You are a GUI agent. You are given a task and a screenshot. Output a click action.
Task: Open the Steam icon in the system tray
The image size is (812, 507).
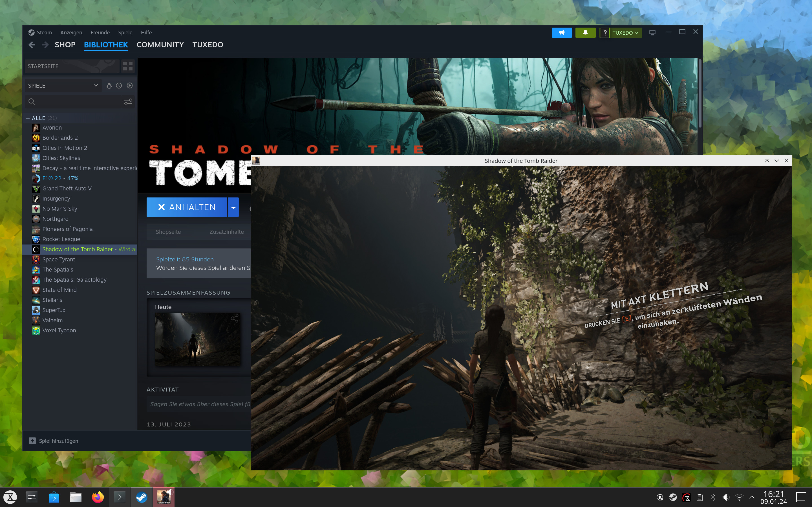coord(674,497)
